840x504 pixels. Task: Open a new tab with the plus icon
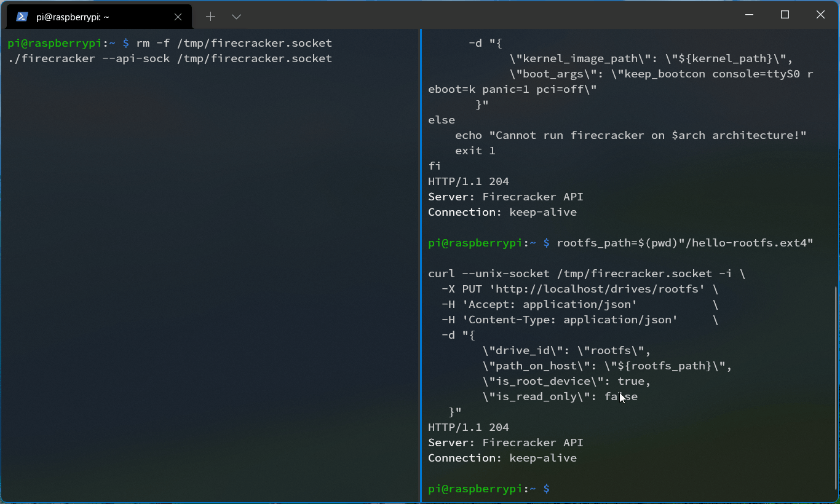[210, 17]
